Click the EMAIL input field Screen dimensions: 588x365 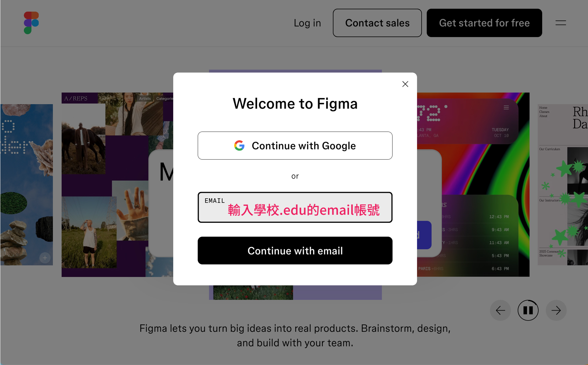[x=295, y=207]
